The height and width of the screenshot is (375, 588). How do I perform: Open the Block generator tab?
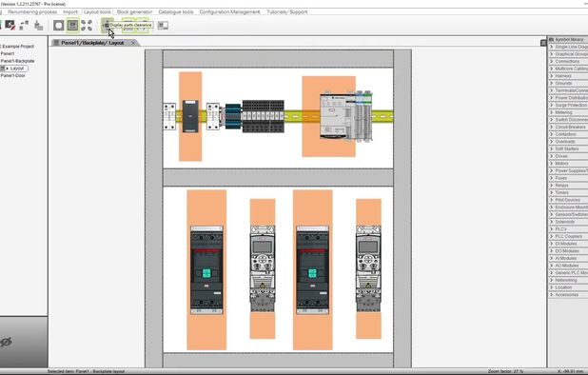(x=134, y=12)
